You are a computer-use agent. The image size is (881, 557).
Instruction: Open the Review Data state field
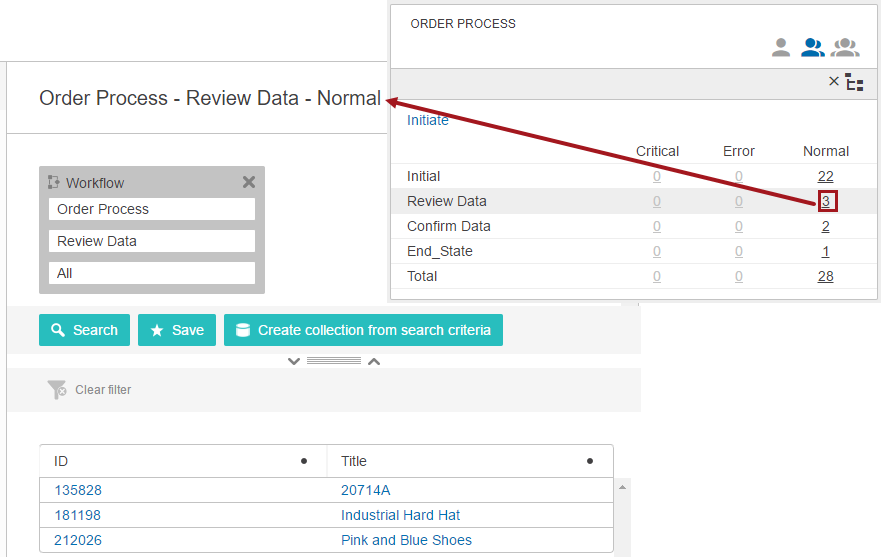click(x=152, y=241)
